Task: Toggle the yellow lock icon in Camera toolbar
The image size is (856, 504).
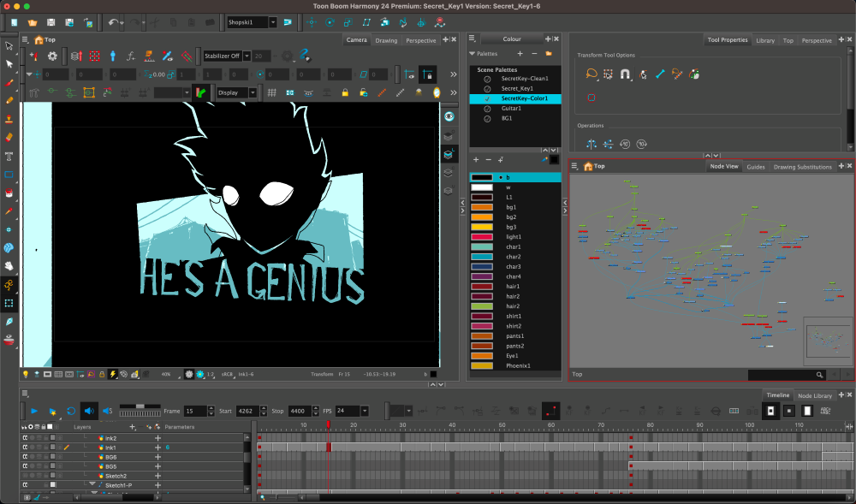Action: tap(345, 92)
